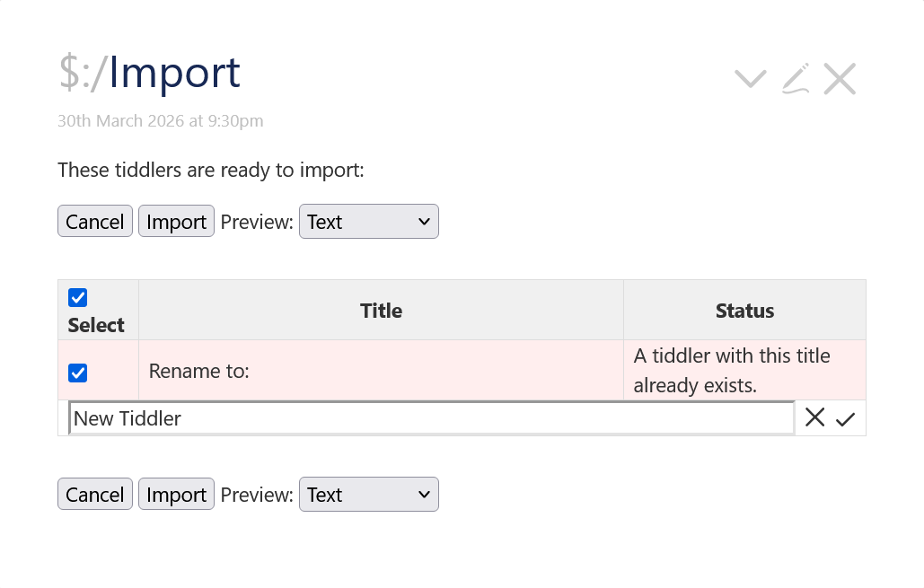Click the "already exists" status message
The image size is (924, 588).
click(x=731, y=371)
